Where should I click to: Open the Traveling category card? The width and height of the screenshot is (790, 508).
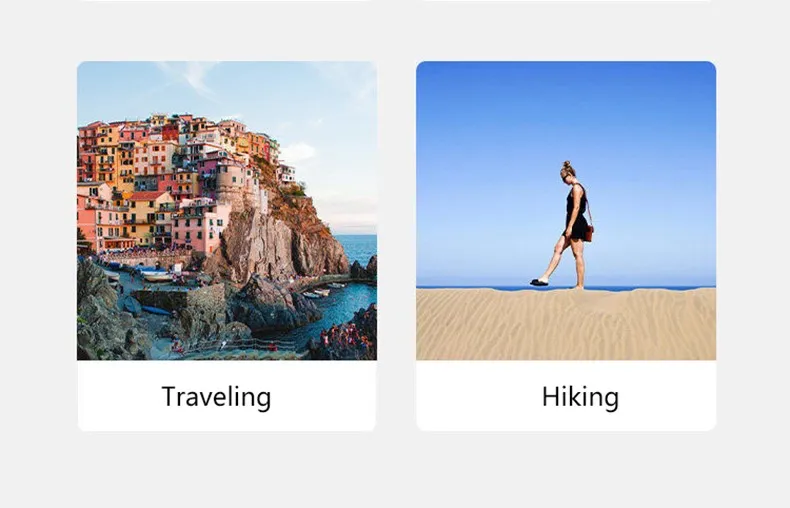(x=227, y=246)
